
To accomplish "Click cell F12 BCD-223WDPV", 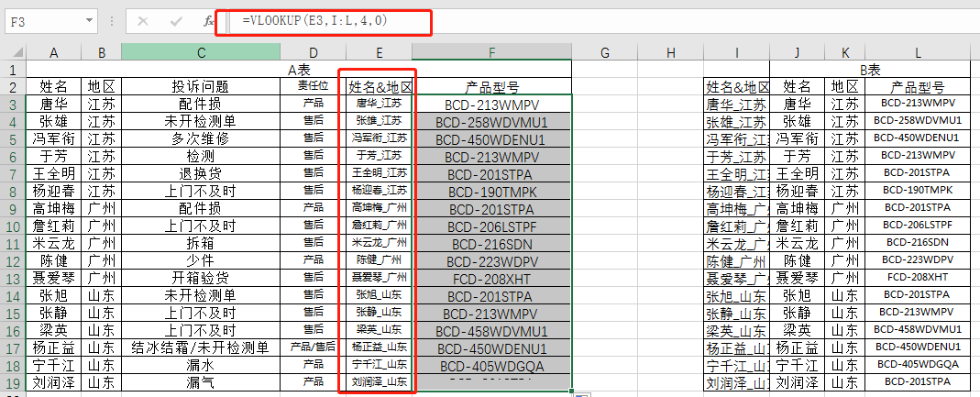I will click(x=492, y=259).
